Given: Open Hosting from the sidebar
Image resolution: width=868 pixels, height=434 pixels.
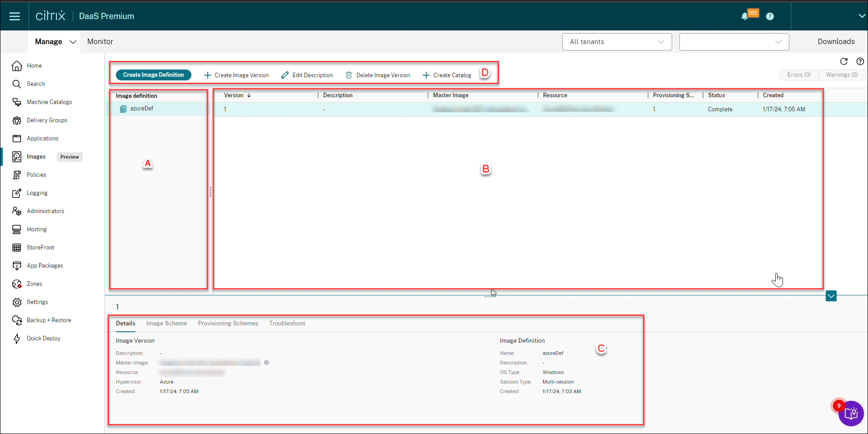Looking at the screenshot, I should click(x=17, y=229).
